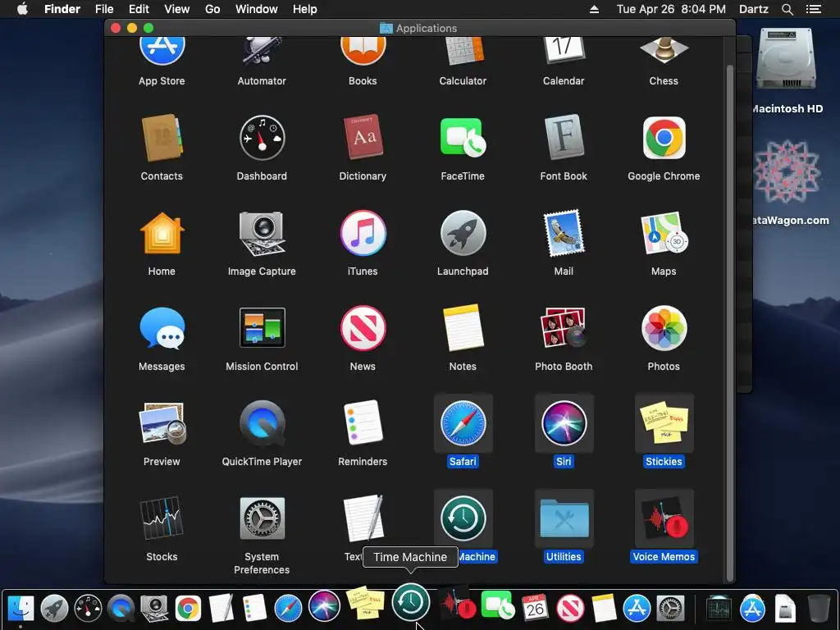The image size is (840, 630).
Task: Open the Apple menu
Action: click(x=22, y=9)
